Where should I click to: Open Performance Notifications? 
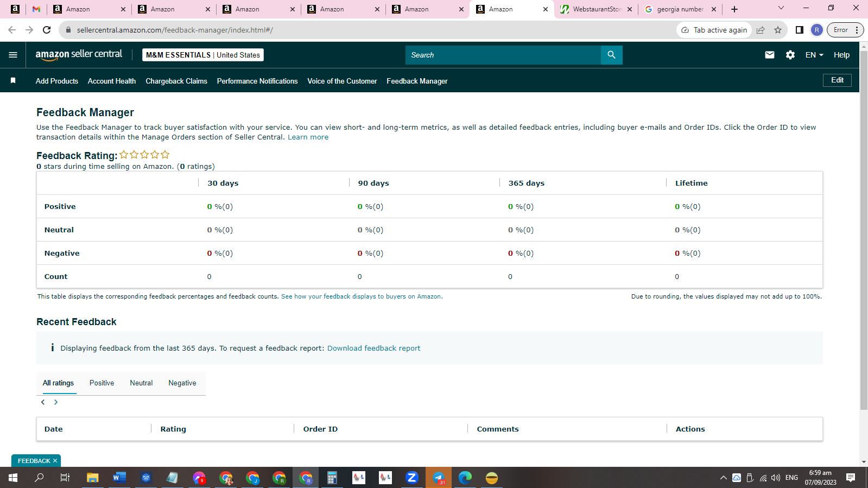point(257,81)
